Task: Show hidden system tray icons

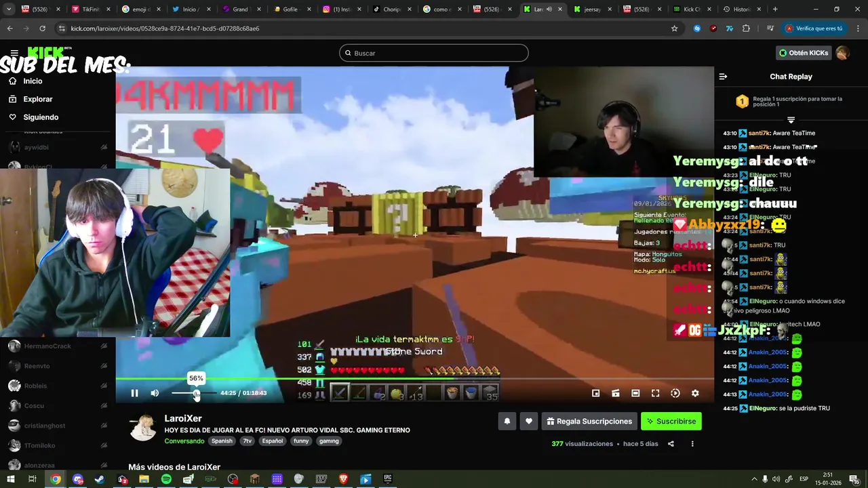Action: click(754, 479)
